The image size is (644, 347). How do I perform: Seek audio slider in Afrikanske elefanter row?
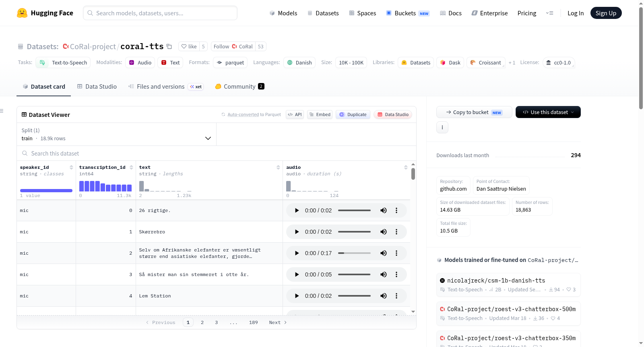pos(354,253)
